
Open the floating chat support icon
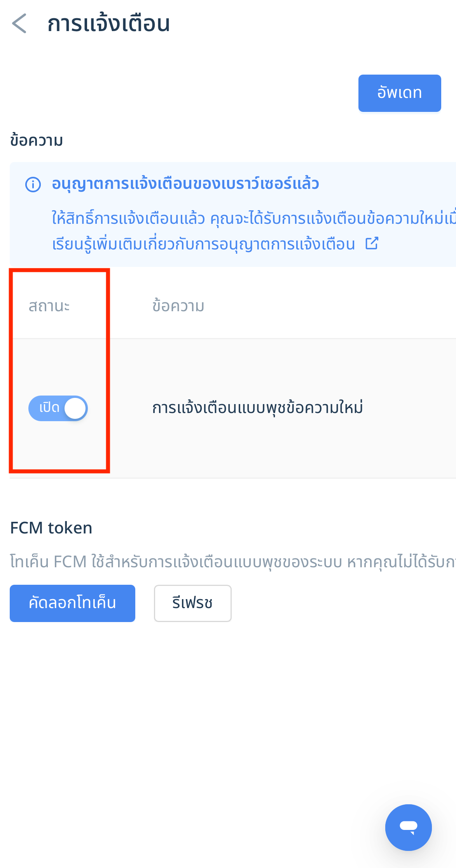409,828
